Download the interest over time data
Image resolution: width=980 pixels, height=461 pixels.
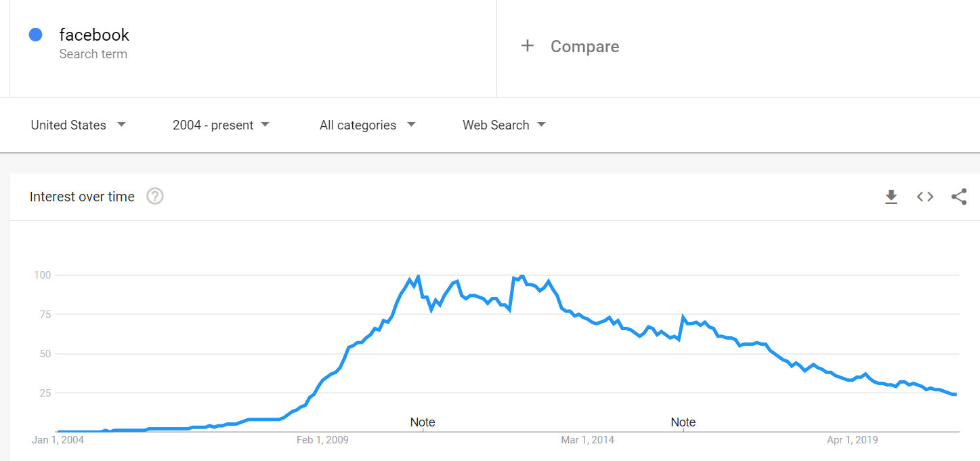coord(891,197)
